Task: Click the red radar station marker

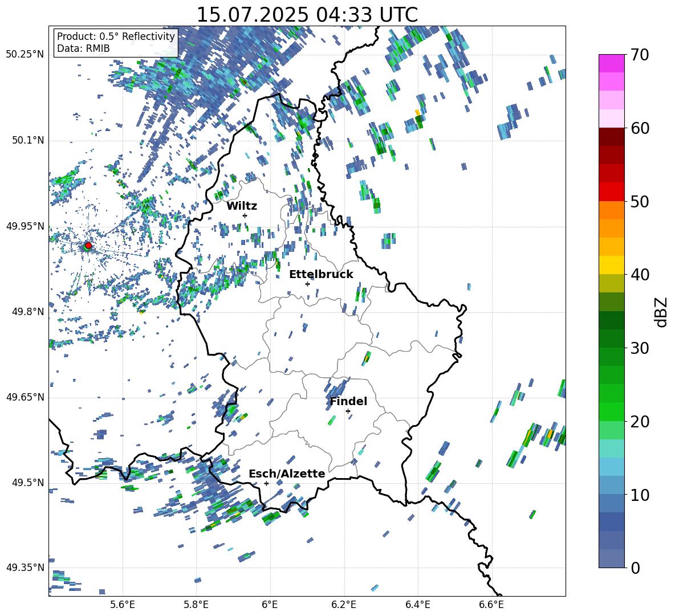Action: [88, 245]
